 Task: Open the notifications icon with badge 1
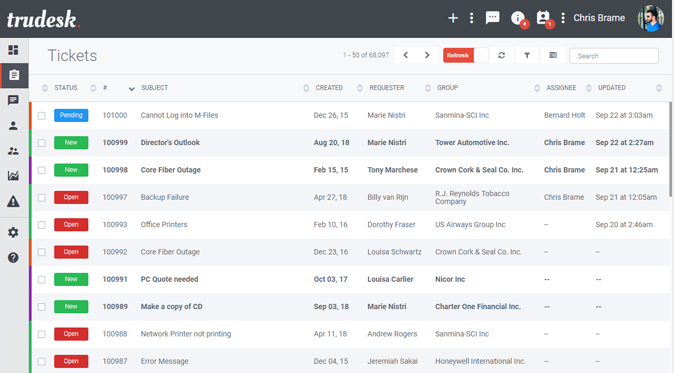(x=543, y=18)
